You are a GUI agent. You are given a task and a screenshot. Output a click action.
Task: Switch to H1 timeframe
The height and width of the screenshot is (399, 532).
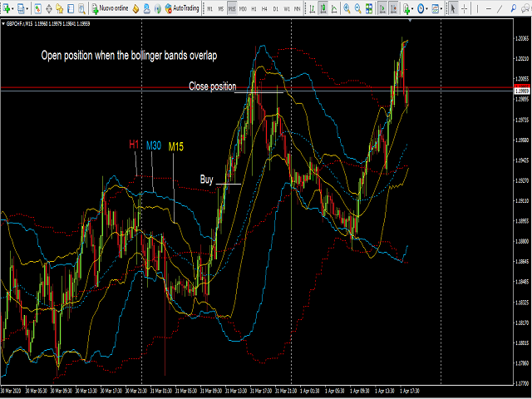tap(254, 9)
